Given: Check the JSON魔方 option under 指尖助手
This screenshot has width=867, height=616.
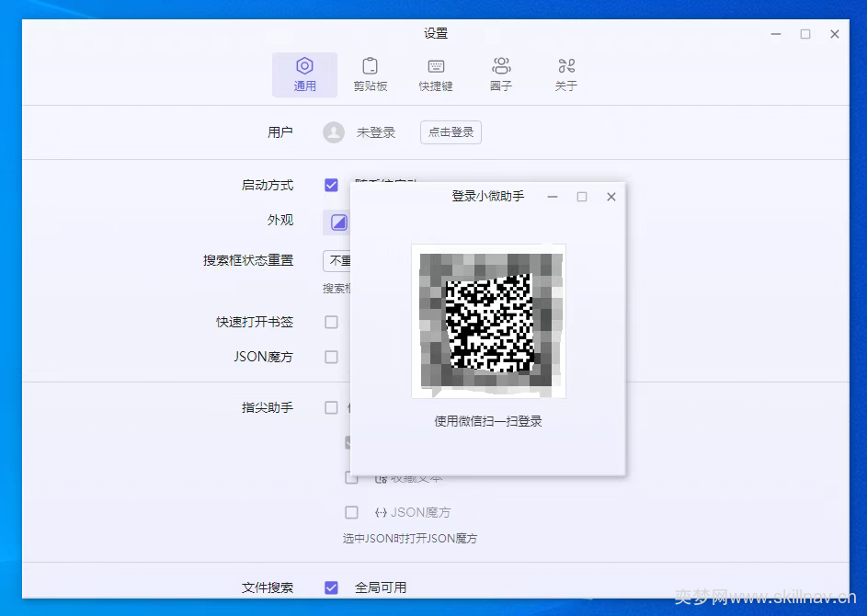Looking at the screenshot, I should [x=351, y=512].
